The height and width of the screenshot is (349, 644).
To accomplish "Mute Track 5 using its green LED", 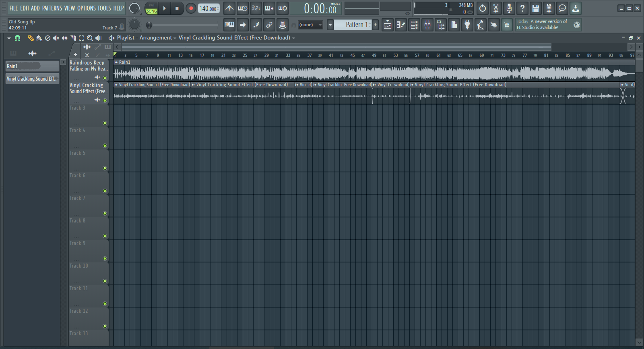I will (x=105, y=168).
